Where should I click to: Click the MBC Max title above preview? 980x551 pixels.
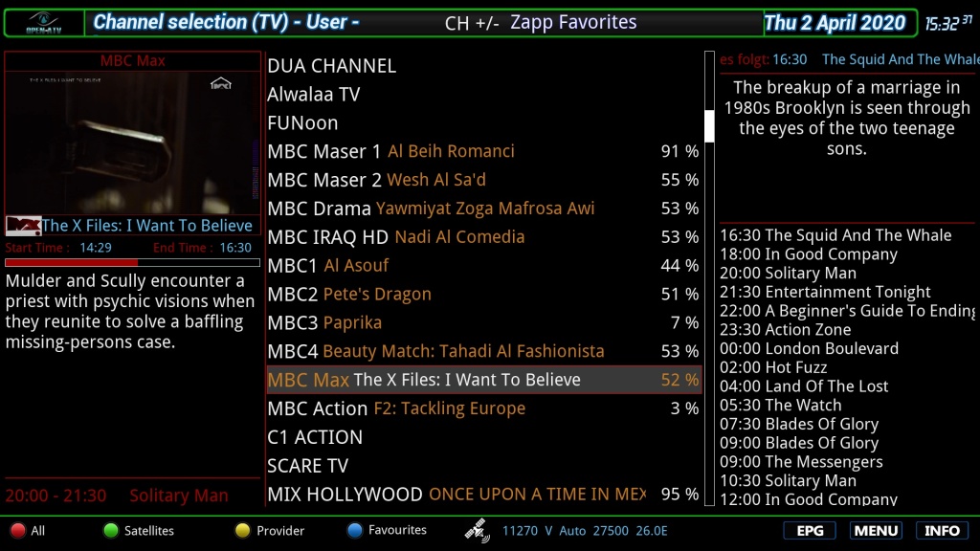tap(132, 60)
